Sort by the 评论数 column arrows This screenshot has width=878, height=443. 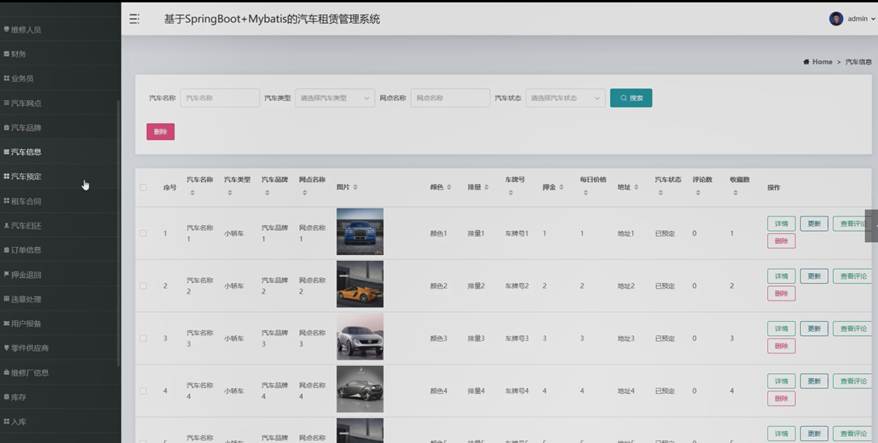(698, 193)
